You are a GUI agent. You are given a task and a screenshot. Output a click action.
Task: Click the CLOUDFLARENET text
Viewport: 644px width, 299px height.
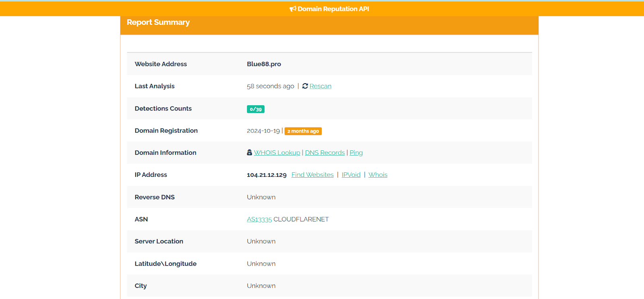click(301, 219)
